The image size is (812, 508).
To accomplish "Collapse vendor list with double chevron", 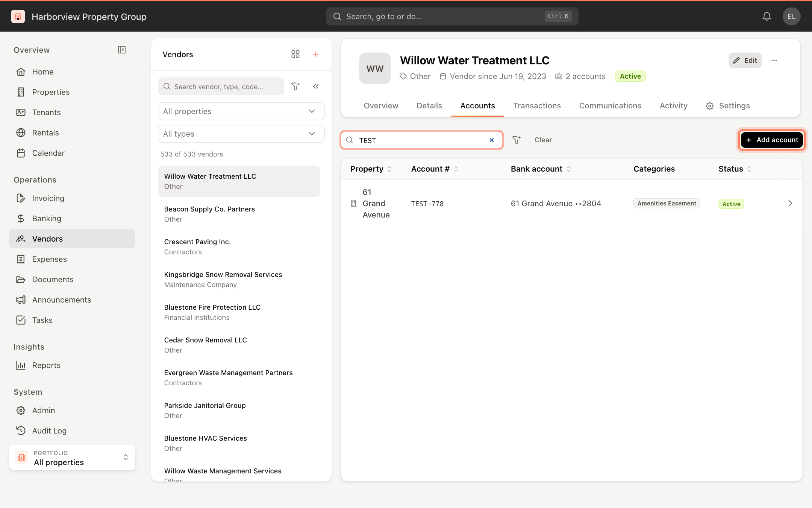I will coord(316,87).
